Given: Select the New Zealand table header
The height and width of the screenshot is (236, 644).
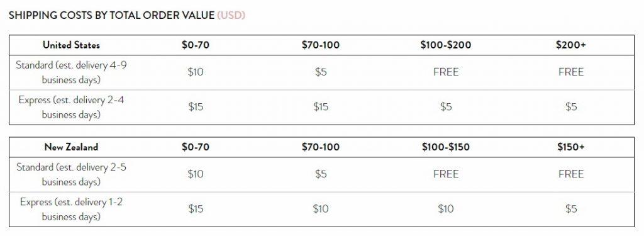Looking at the screenshot, I should click(x=72, y=147).
